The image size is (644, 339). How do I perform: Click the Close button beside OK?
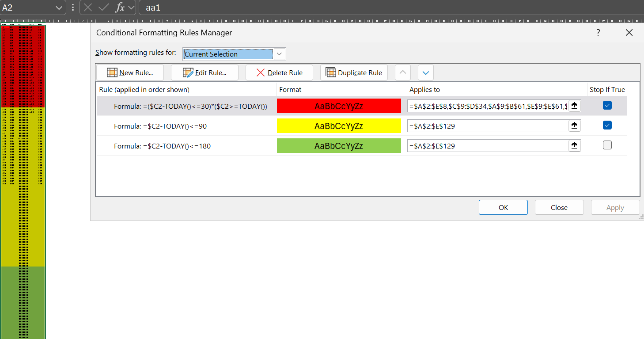559,207
